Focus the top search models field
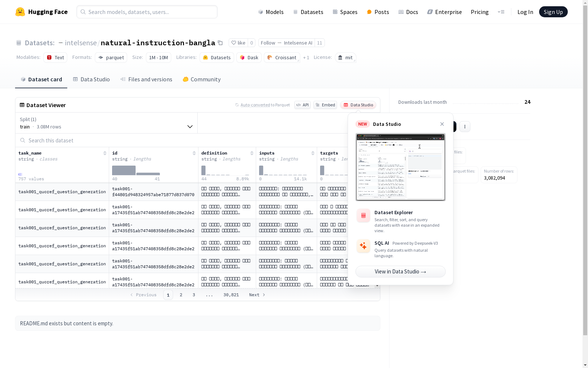This screenshot has width=588, height=368. [x=147, y=12]
